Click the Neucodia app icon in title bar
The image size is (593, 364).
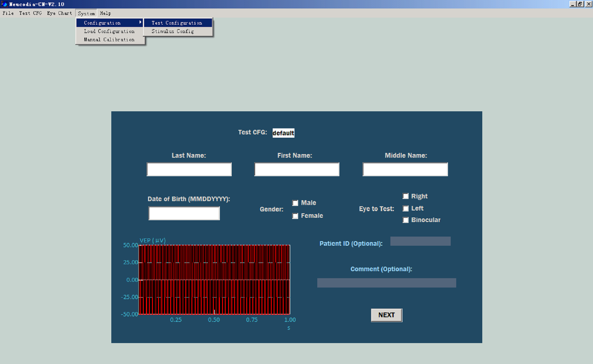coord(4,4)
